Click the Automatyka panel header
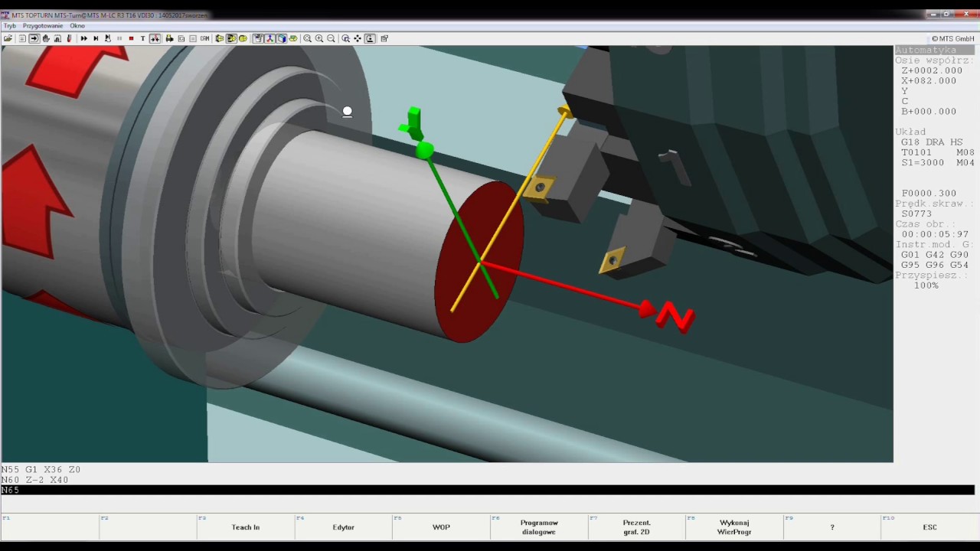This screenshot has width=980, height=551. 934,50
